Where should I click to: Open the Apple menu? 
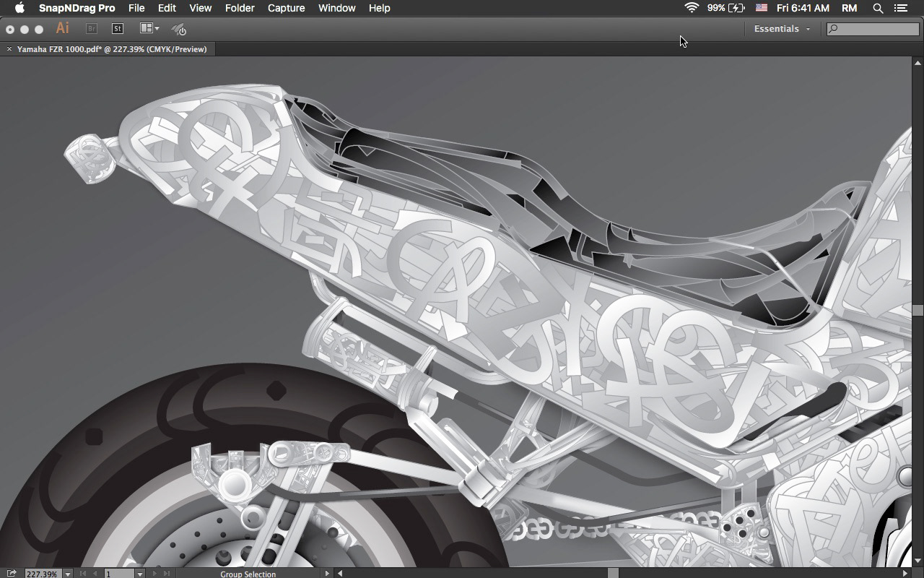19,8
